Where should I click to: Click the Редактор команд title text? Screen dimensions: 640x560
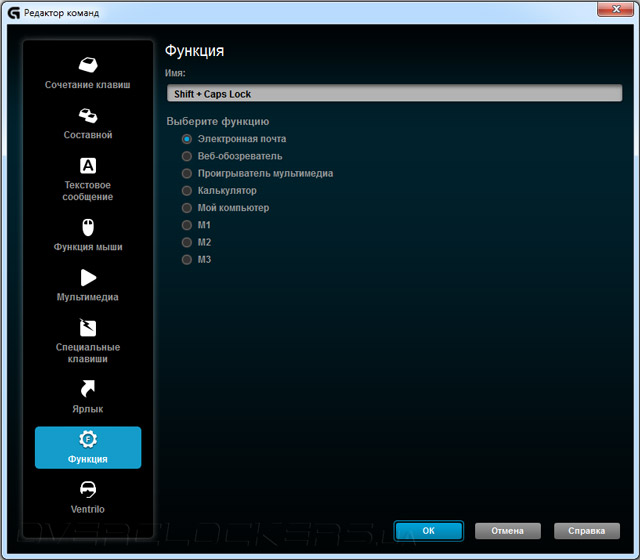click(x=61, y=13)
